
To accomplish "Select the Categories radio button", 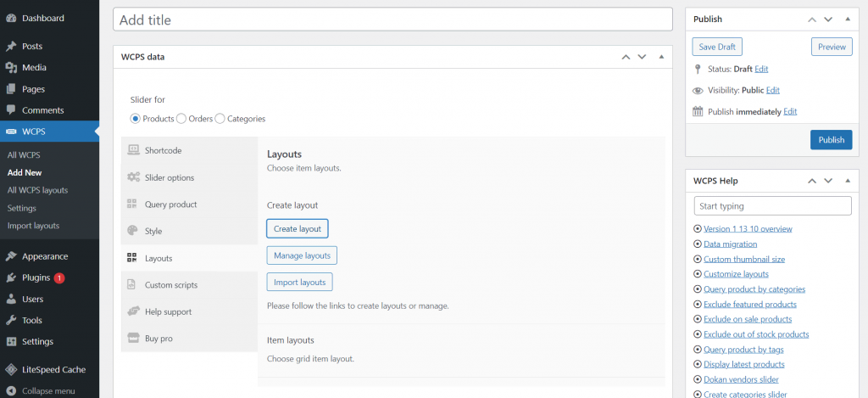I will [220, 119].
